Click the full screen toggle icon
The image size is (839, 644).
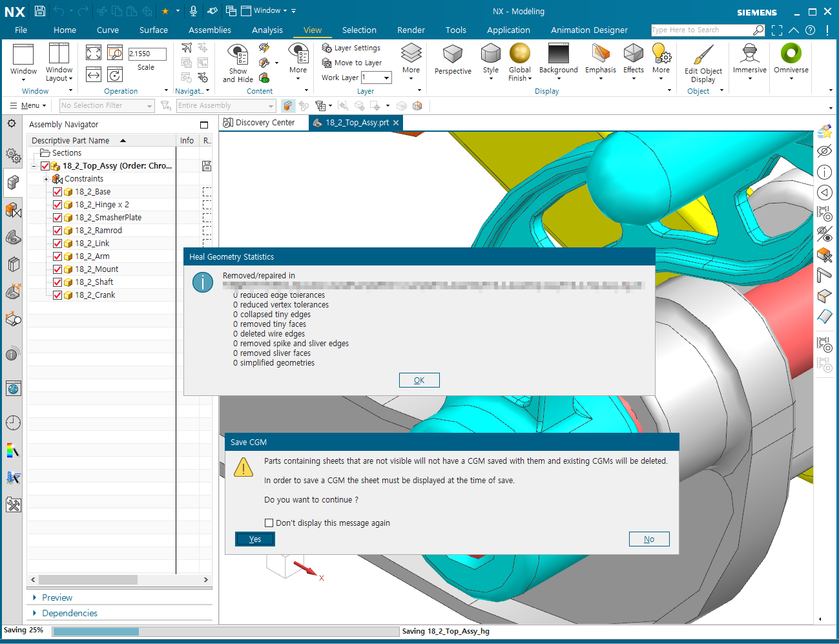point(777,30)
